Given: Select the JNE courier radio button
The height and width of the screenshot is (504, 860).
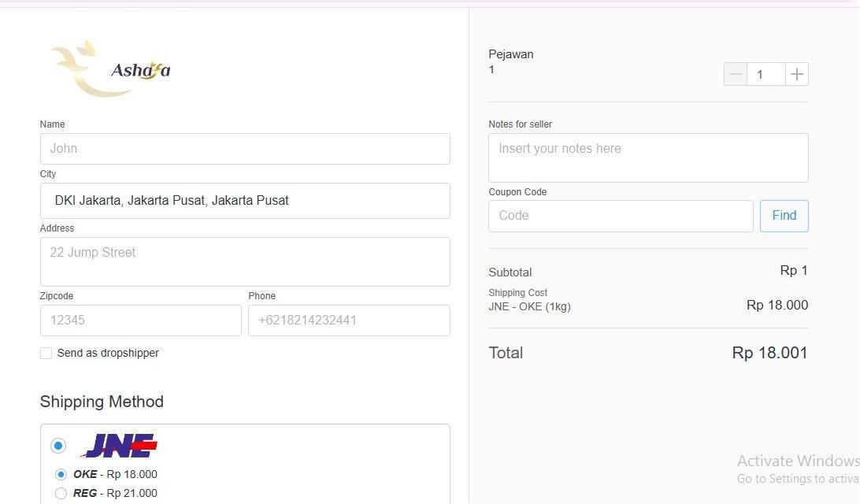Looking at the screenshot, I should tap(58, 446).
